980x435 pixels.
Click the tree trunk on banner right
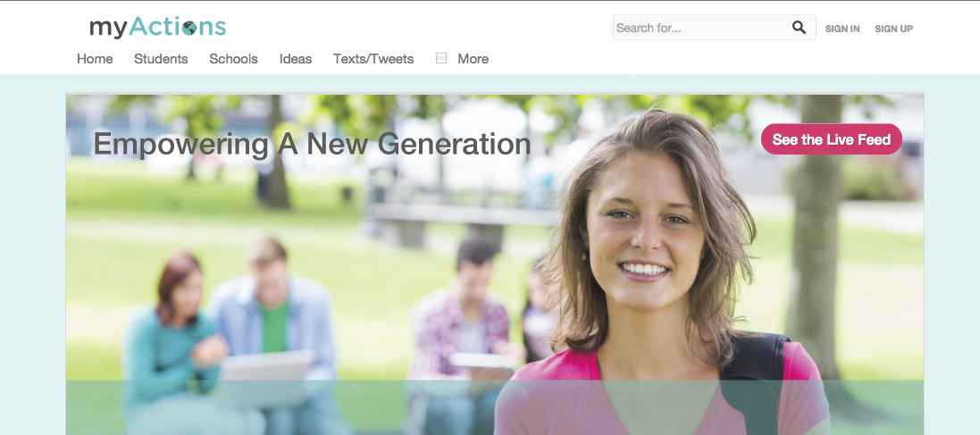point(816,238)
